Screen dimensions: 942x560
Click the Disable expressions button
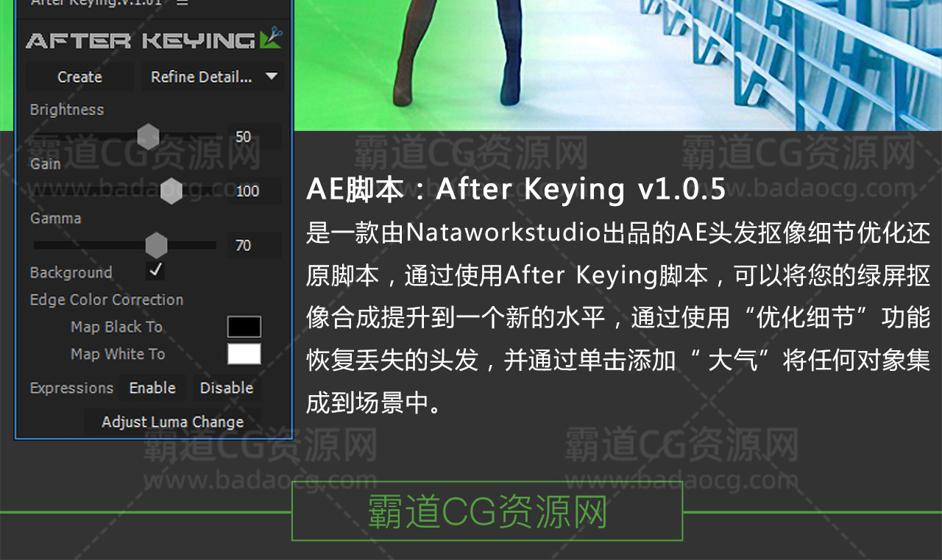[227, 388]
